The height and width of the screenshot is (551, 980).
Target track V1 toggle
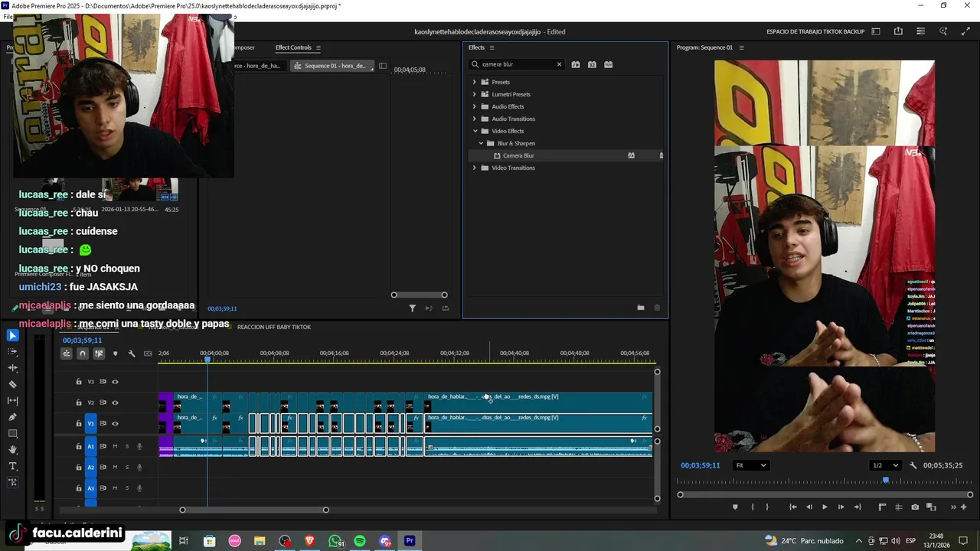pos(90,423)
